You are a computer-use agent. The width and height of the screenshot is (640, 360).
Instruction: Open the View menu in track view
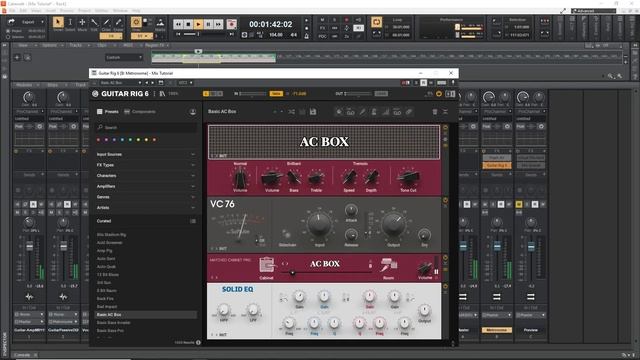pos(23,45)
